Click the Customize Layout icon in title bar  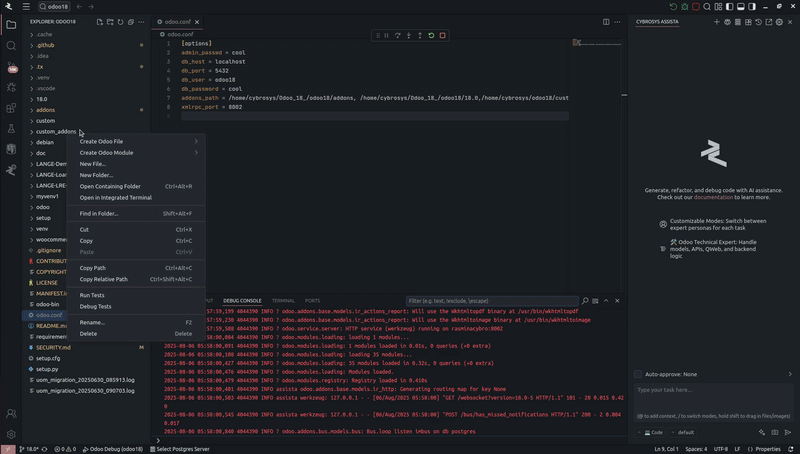(x=718, y=7)
